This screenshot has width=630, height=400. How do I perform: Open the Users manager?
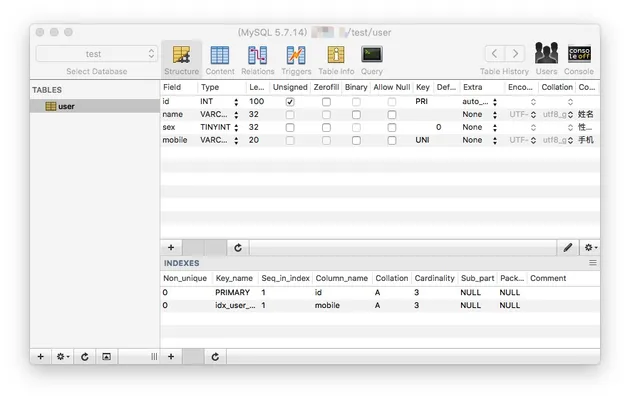point(546,60)
